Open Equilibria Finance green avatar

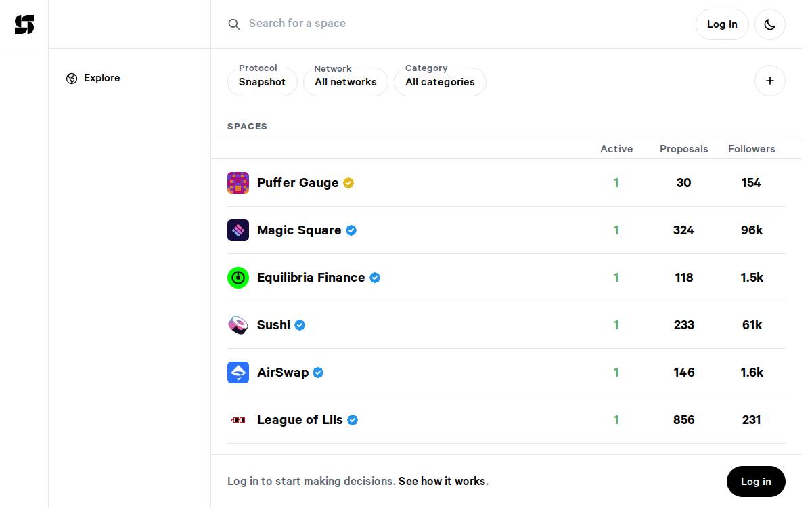238,278
